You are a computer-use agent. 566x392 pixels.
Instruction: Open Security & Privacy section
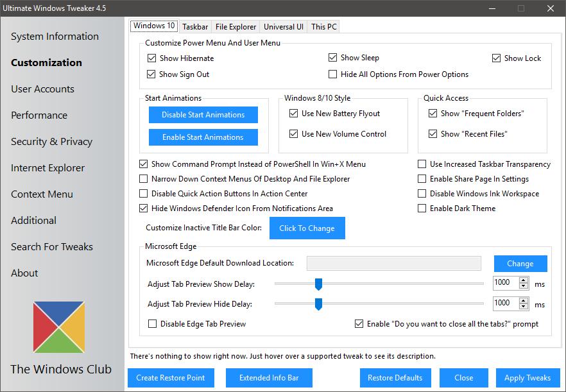pos(51,142)
